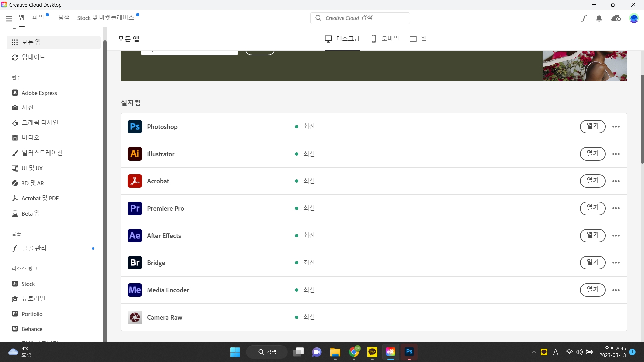Open more options for Acrobat
The width and height of the screenshot is (644, 362).
616,181
